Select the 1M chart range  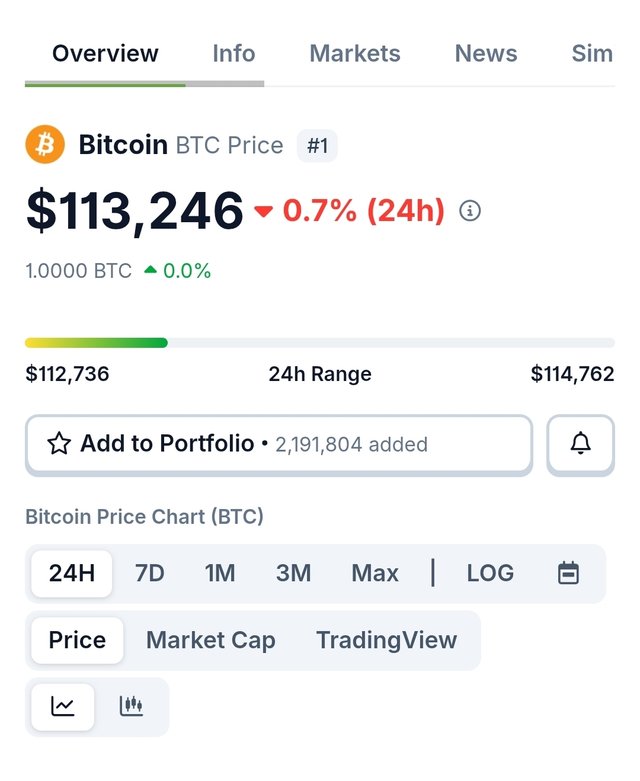(220, 573)
